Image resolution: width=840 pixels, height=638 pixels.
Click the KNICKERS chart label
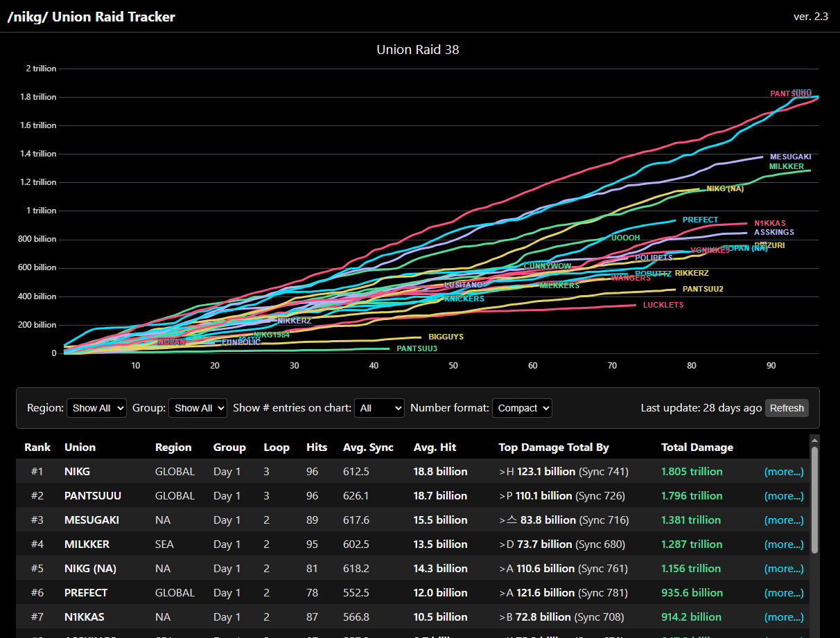tap(464, 299)
